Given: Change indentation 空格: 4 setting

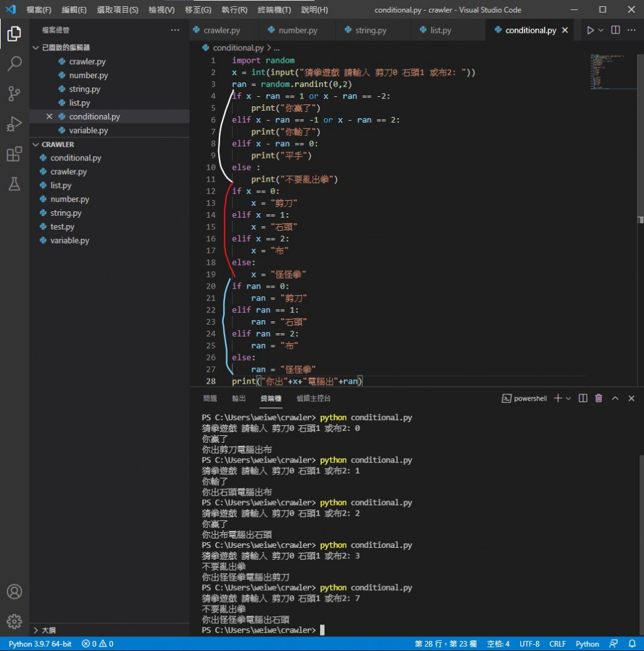Looking at the screenshot, I should tap(498, 644).
